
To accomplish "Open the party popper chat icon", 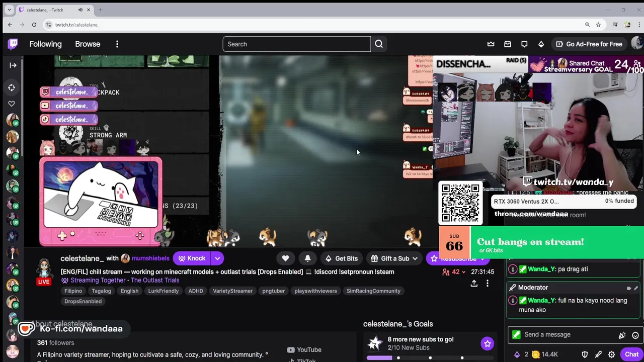I will [x=622, y=335].
